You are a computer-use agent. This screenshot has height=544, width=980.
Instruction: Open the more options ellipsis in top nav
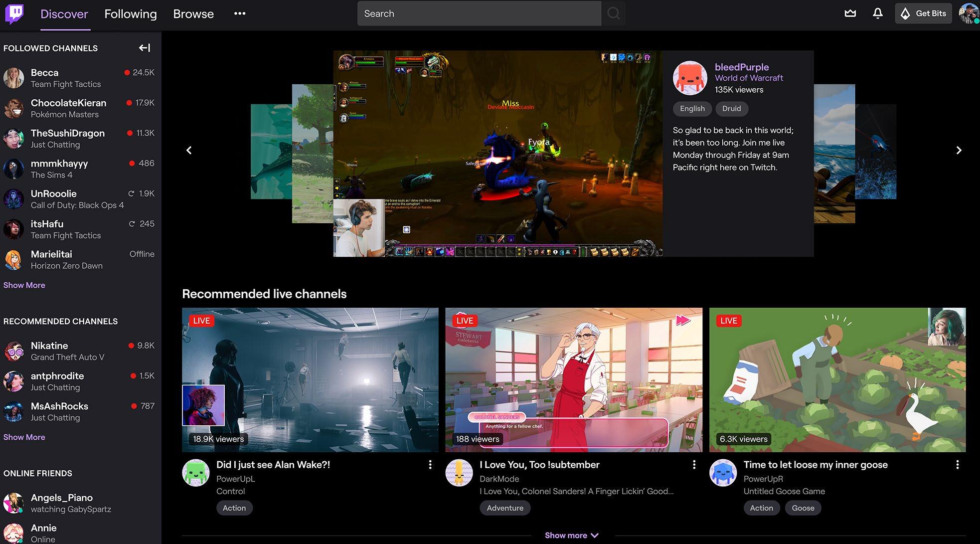point(240,13)
